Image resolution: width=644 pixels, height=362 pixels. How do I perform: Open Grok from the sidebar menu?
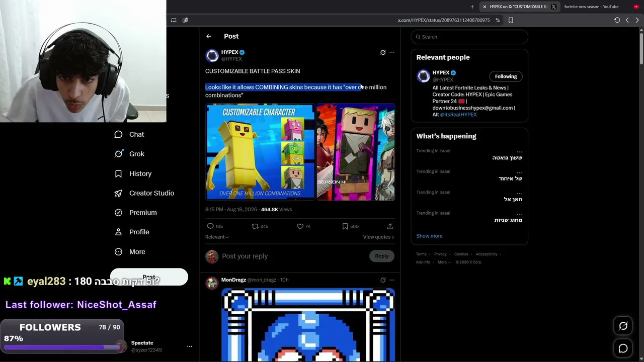[x=137, y=154]
